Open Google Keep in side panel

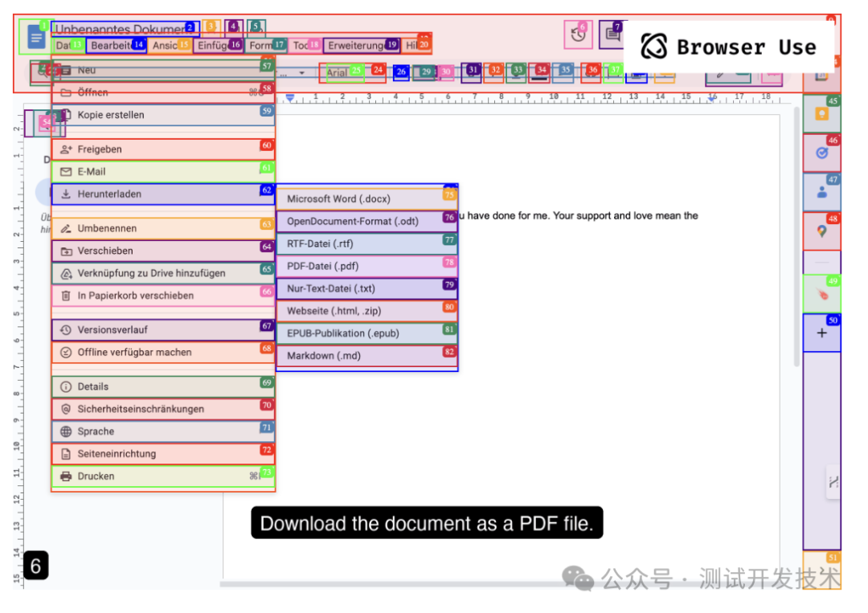tap(821, 114)
